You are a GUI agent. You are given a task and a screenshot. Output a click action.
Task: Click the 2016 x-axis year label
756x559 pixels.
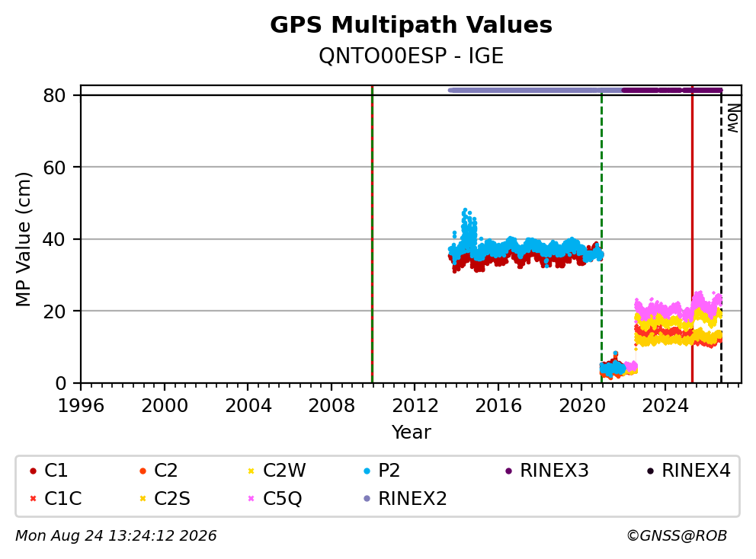(498, 406)
